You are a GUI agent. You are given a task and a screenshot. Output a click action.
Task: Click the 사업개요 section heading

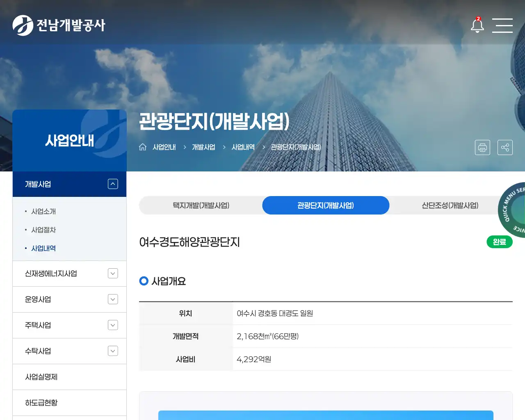click(169, 281)
